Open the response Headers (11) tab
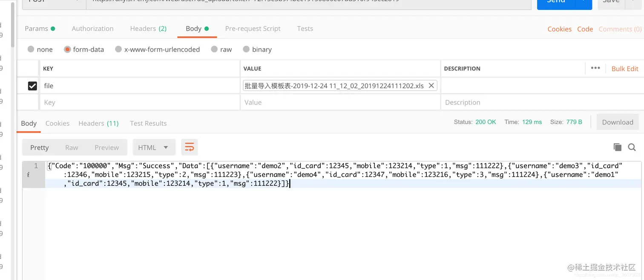 point(98,123)
